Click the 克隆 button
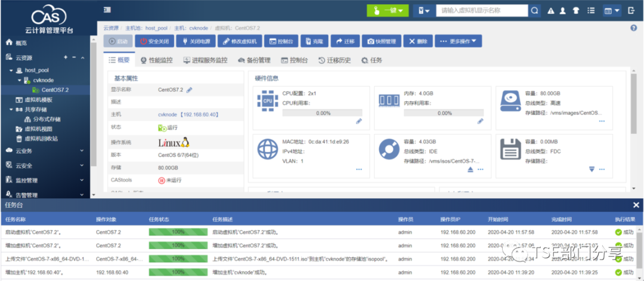 coord(314,41)
